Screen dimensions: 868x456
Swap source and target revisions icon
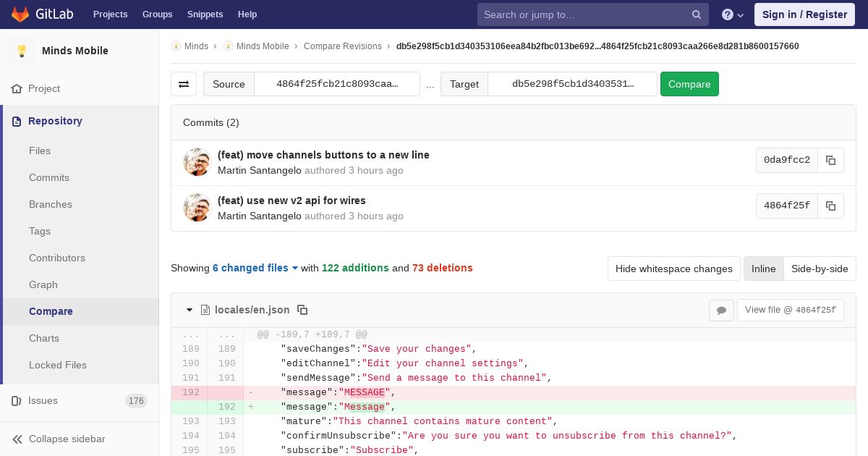(184, 84)
